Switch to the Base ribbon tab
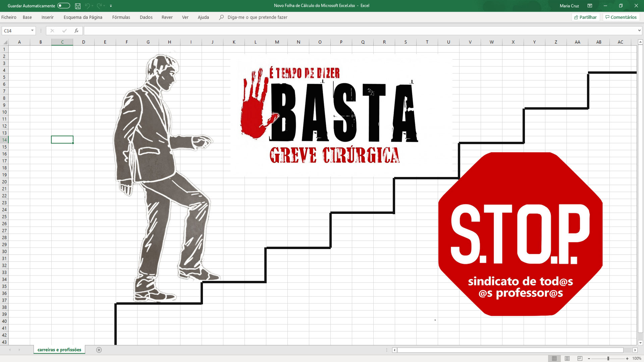 27,17
